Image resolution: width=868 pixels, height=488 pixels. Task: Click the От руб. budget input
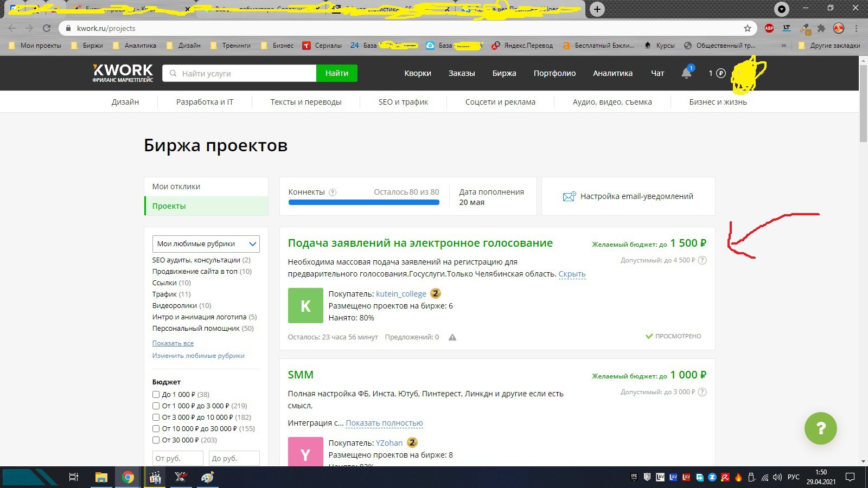coord(178,458)
